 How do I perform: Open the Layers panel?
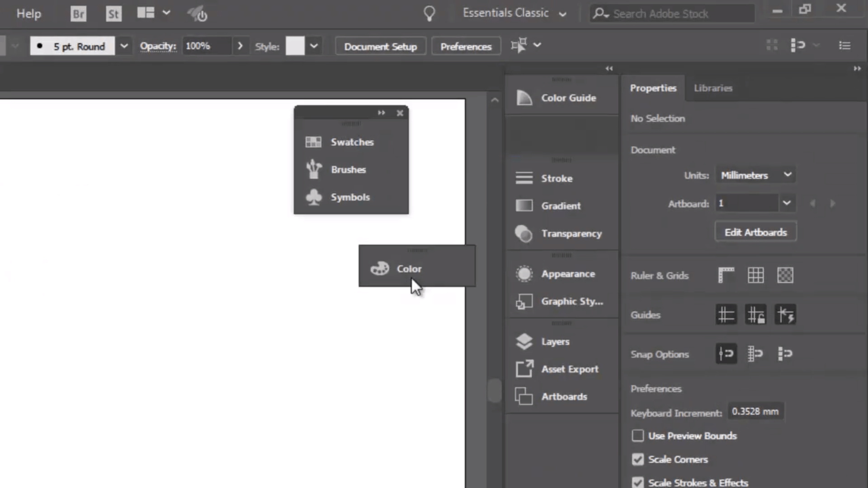pyautogui.click(x=561, y=341)
